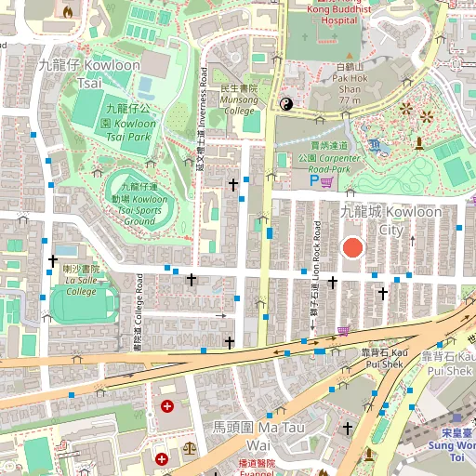Select the Taoist yin-yang temple icon
Image resolution: width=476 pixels, height=476 pixels.
point(286,104)
